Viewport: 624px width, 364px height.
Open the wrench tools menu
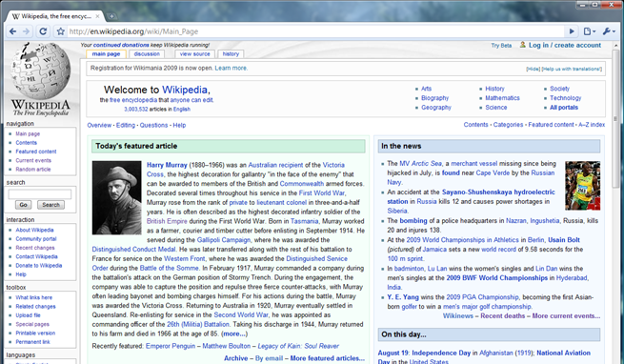click(609, 31)
